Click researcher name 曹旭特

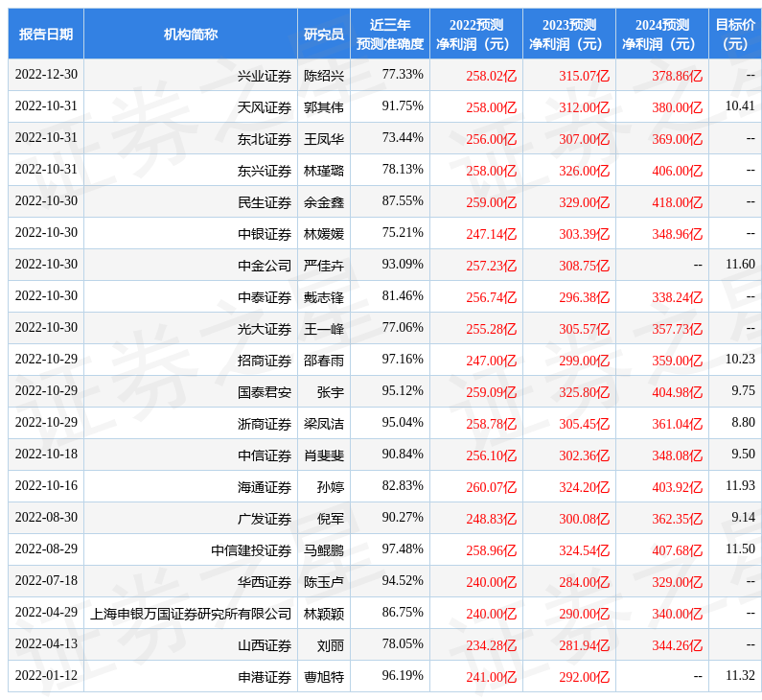coord(324,677)
